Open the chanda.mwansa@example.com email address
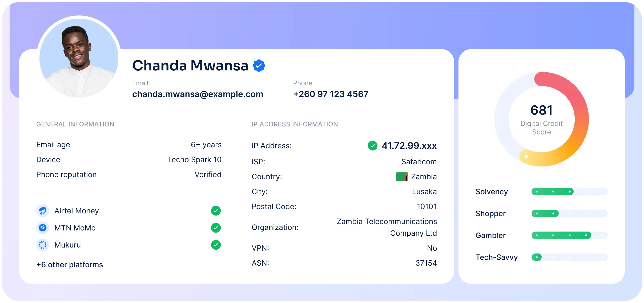 point(198,94)
